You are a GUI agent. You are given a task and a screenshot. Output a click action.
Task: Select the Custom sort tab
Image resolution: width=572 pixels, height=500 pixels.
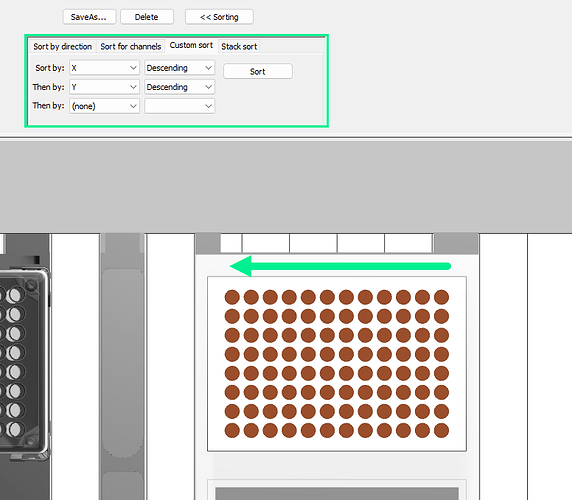pyautogui.click(x=191, y=45)
